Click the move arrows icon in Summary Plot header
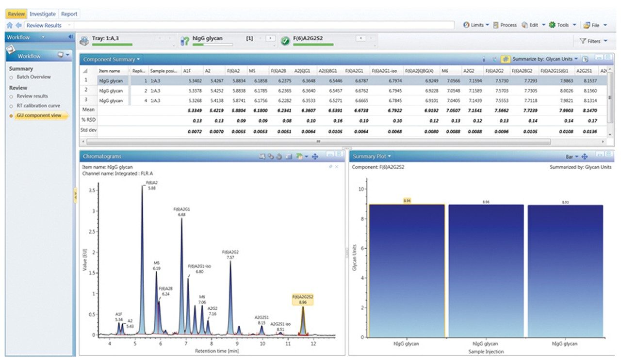Screen dimensions: 621x364 pos(585,157)
